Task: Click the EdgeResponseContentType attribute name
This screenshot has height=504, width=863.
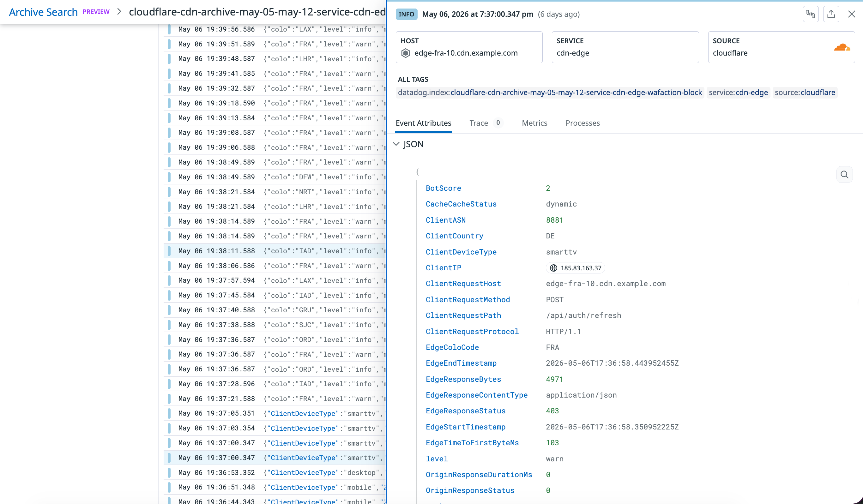Action: (x=477, y=395)
